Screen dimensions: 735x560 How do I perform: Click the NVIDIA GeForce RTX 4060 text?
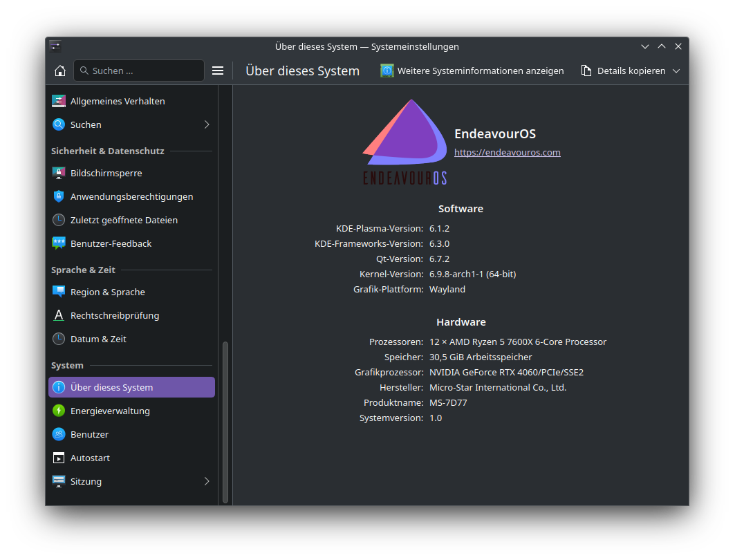pyautogui.click(x=506, y=372)
